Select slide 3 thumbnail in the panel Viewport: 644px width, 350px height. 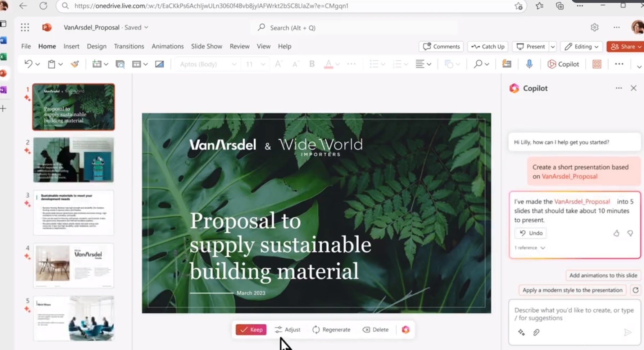[x=73, y=213]
